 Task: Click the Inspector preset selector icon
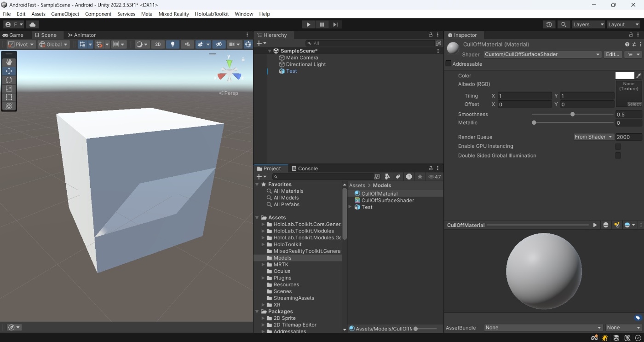pos(634,44)
